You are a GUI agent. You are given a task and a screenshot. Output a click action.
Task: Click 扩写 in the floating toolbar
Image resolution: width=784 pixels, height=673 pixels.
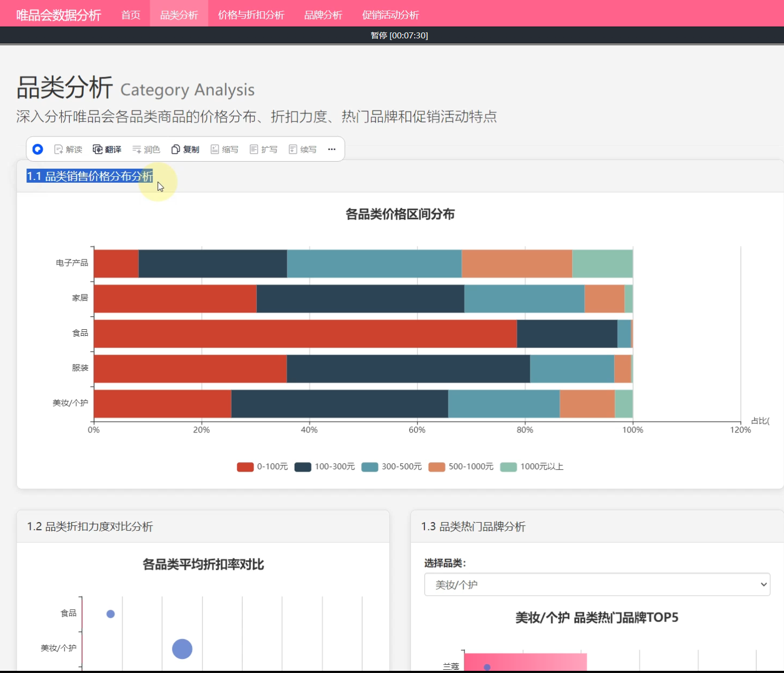pyautogui.click(x=263, y=149)
